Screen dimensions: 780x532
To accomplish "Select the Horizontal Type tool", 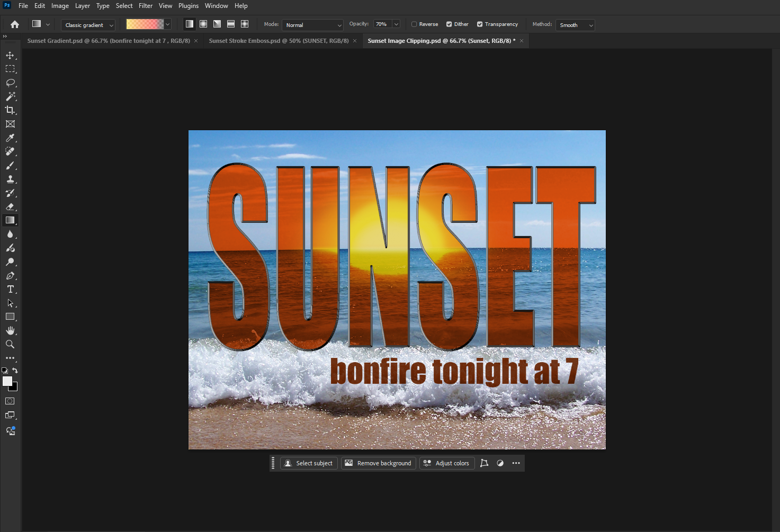I will [x=10, y=289].
